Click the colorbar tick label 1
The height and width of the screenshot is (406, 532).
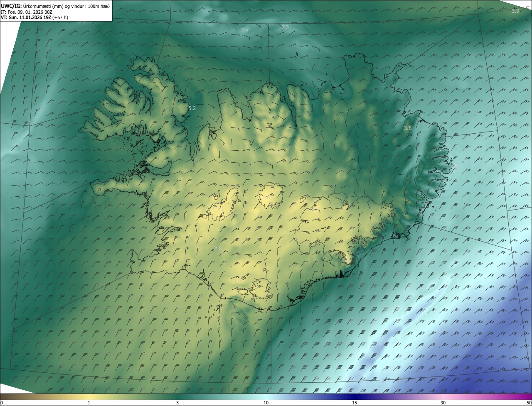click(x=89, y=403)
